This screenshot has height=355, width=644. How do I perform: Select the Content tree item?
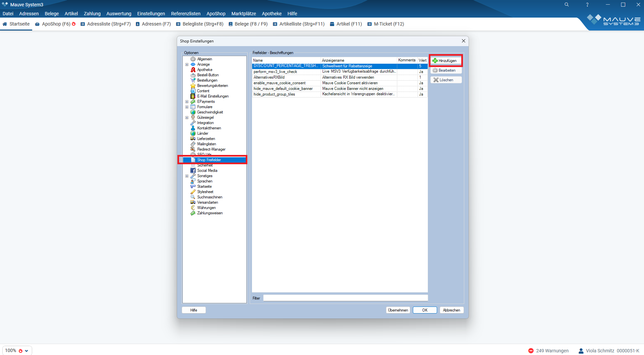[x=203, y=91]
